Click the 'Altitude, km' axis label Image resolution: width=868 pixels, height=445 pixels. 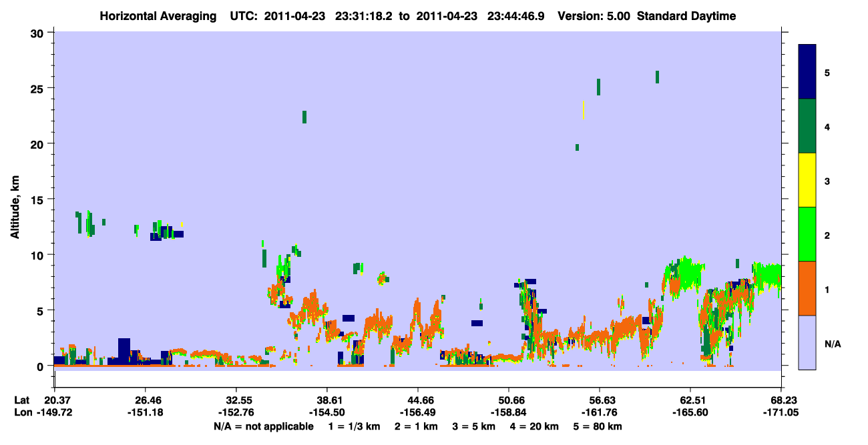[15, 206]
